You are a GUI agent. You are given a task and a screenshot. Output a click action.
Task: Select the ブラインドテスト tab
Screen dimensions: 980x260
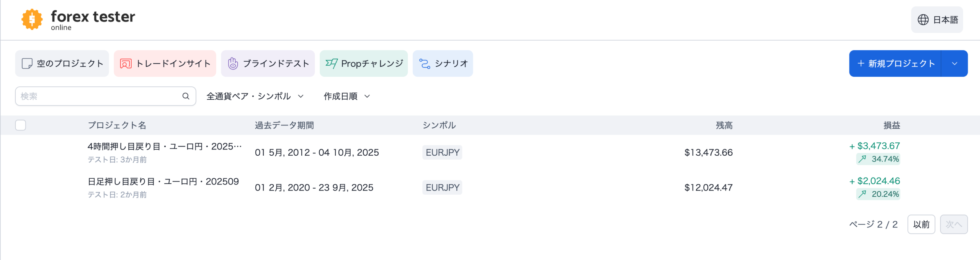point(268,64)
